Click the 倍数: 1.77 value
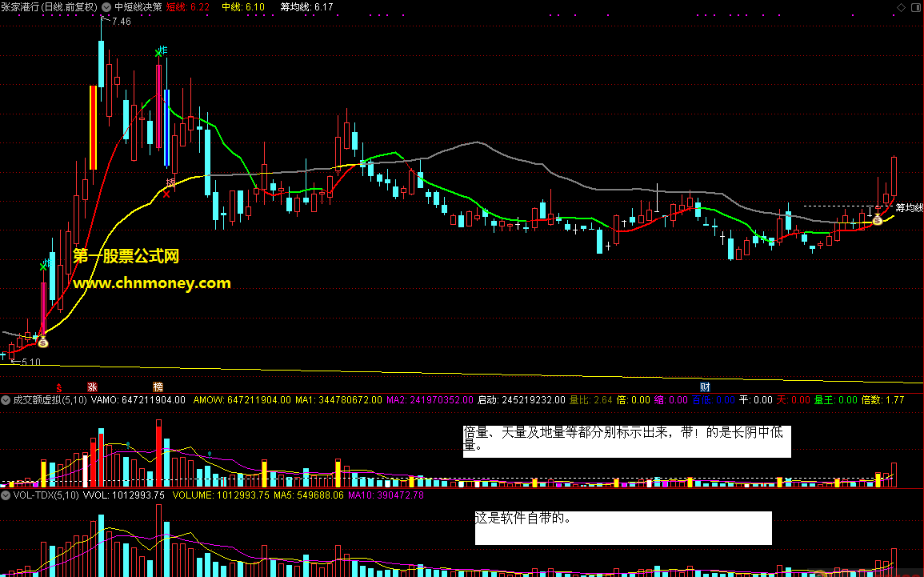 click(882, 399)
